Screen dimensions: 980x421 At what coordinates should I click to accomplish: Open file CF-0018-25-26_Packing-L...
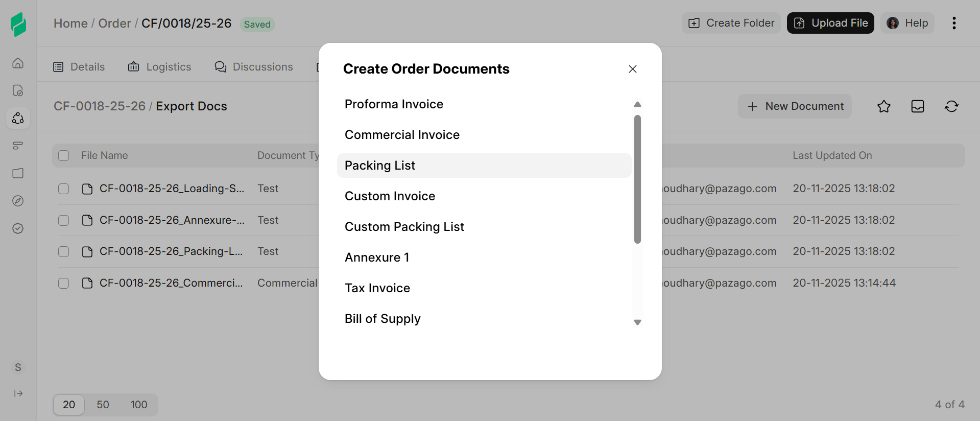(171, 251)
